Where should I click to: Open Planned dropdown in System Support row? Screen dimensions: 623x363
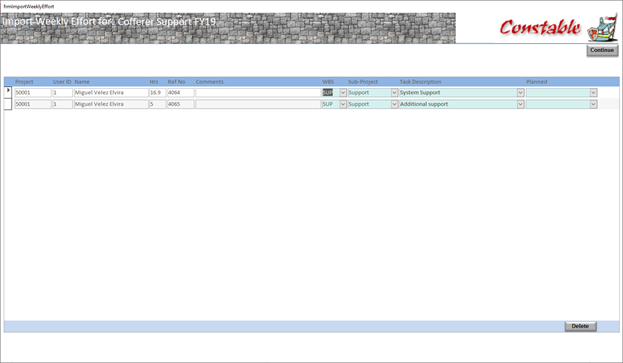click(x=593, y=93)
